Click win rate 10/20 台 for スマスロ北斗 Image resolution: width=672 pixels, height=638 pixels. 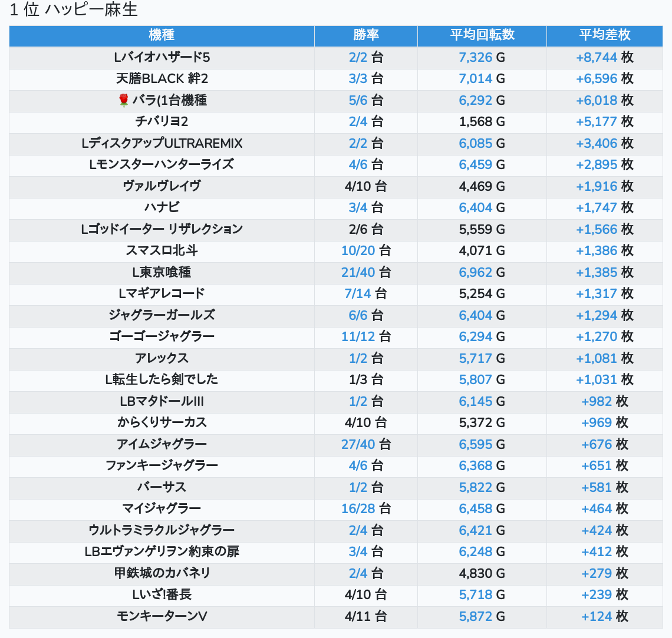coord(366,250)
